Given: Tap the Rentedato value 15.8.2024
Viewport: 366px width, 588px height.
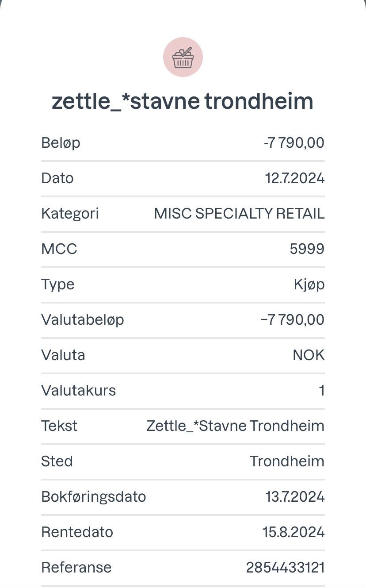Looking at the screenshot, I should click(x=294, y=532).
